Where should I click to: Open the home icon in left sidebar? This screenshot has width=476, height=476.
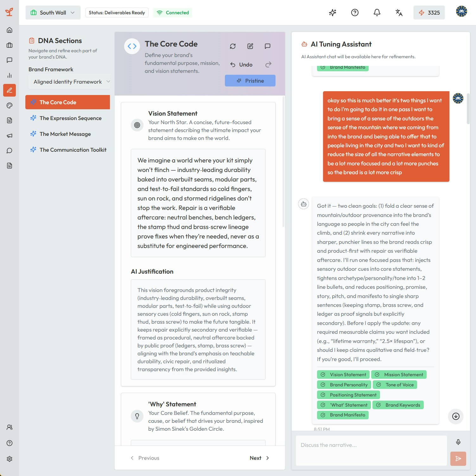[x=10, y=30]
